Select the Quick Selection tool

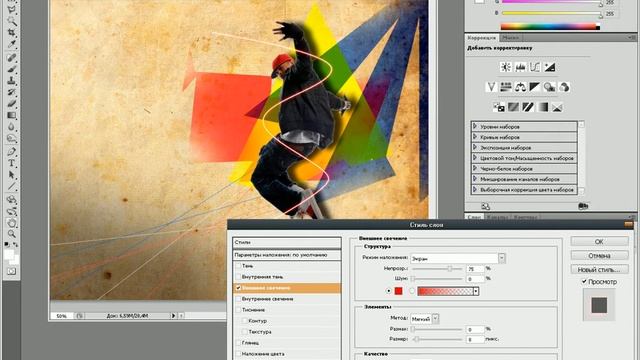(x=12, y=20)
